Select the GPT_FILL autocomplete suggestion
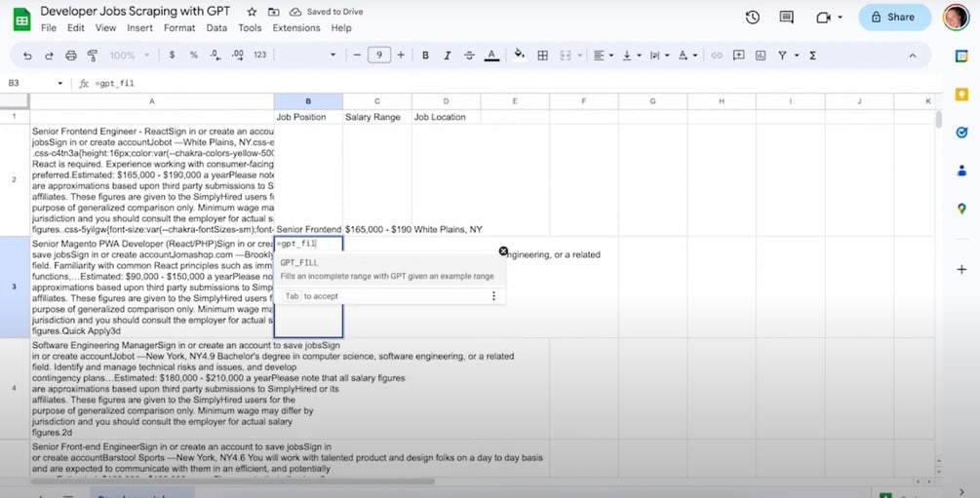The height and width of the screenshot is (498, 980). 387,269
